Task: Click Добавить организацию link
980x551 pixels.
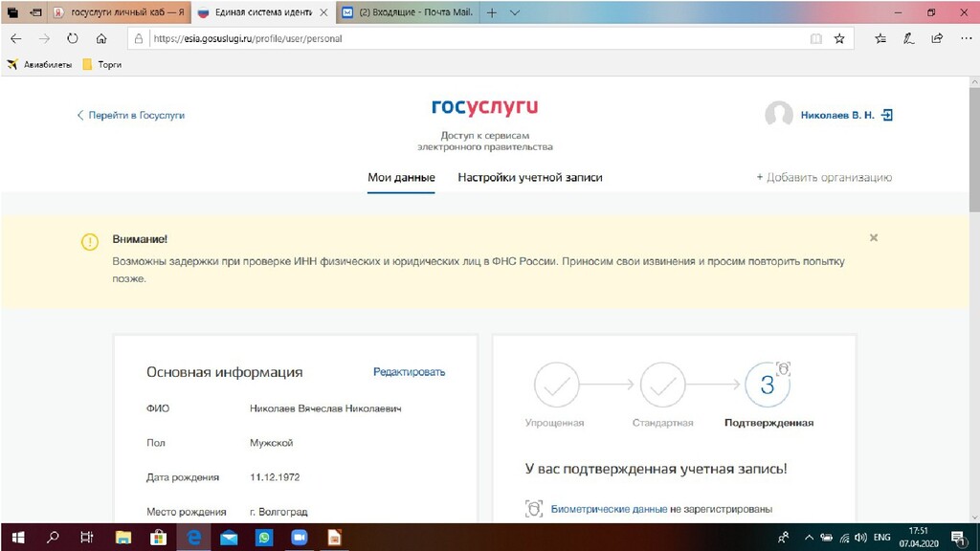Action: pyautogui.click(x=824, y=177)
